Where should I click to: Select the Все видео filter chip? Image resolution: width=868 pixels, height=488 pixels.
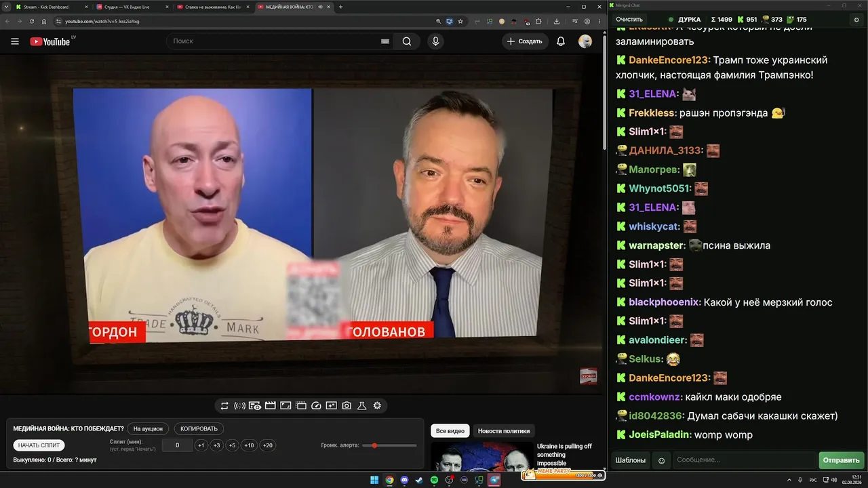(x=450, y=431)
